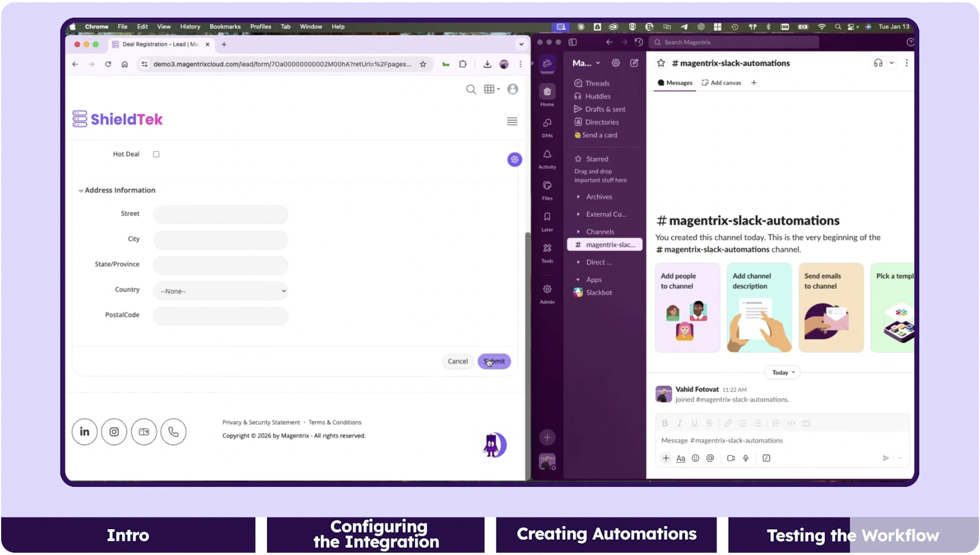Collapse the Address Information section
This screenshot has height=555, width=980.
coord(81,191)
